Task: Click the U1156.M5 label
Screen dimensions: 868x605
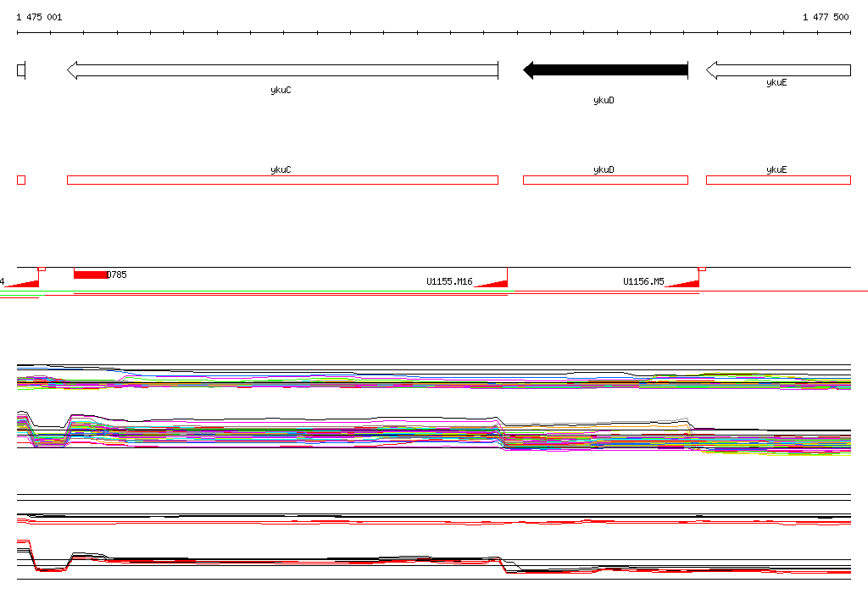Action: pos(643,281)
